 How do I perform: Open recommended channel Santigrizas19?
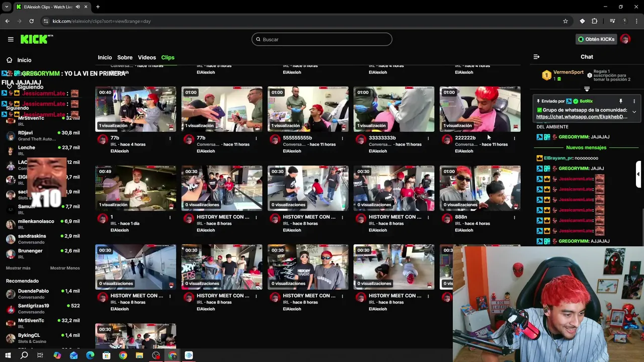[x=43, y=308]
